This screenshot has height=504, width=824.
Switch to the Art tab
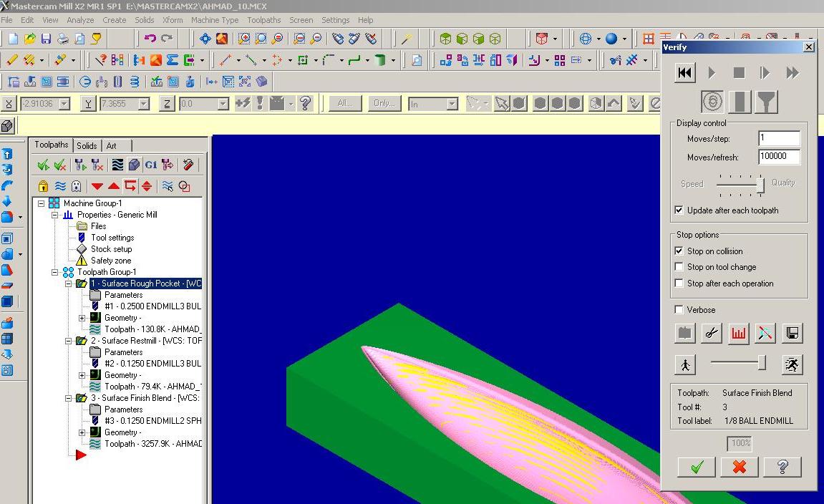pyautogui.click(x=112, y=145)
